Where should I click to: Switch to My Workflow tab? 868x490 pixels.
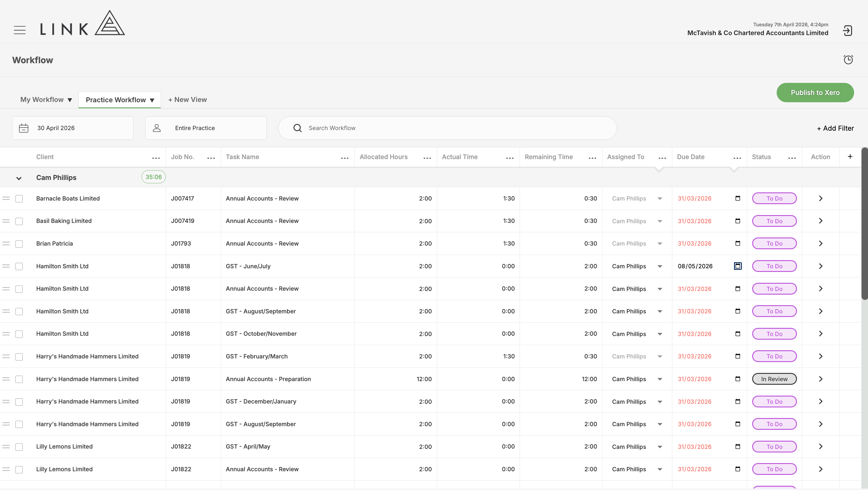pyautogui.click(x=42, y=100)
